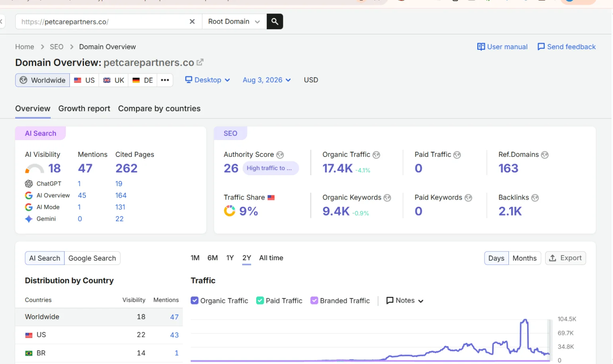
Task: Open the Root Domain dropdown
Action: click(234, 22)
